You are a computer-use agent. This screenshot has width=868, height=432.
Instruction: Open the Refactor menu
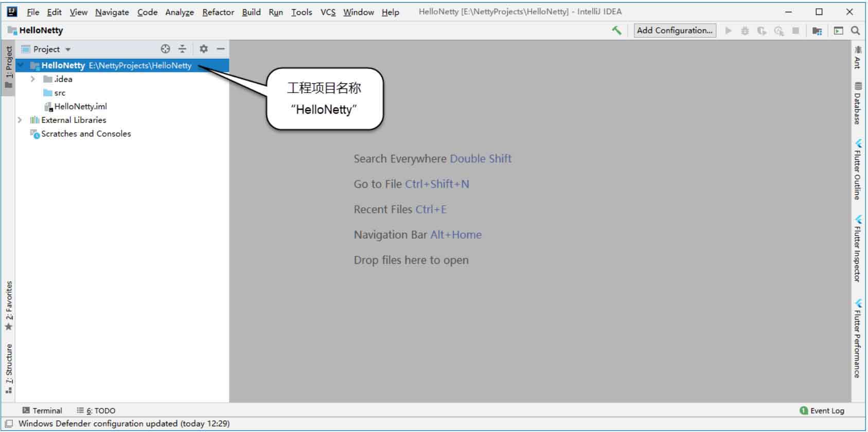tap(218, 12)
